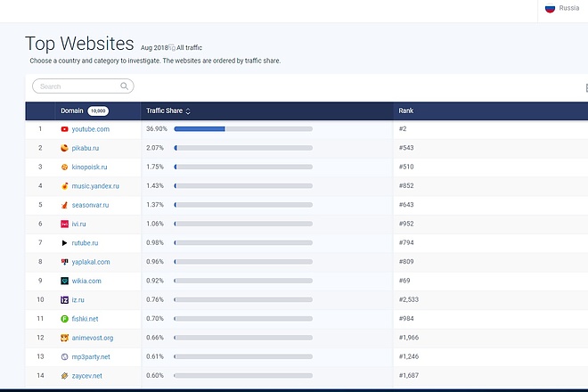The height and width of the screenshot is (392, 588).
Task: Click the kinopoisk.ru favicon icon
Action: [x=64, y=167]
